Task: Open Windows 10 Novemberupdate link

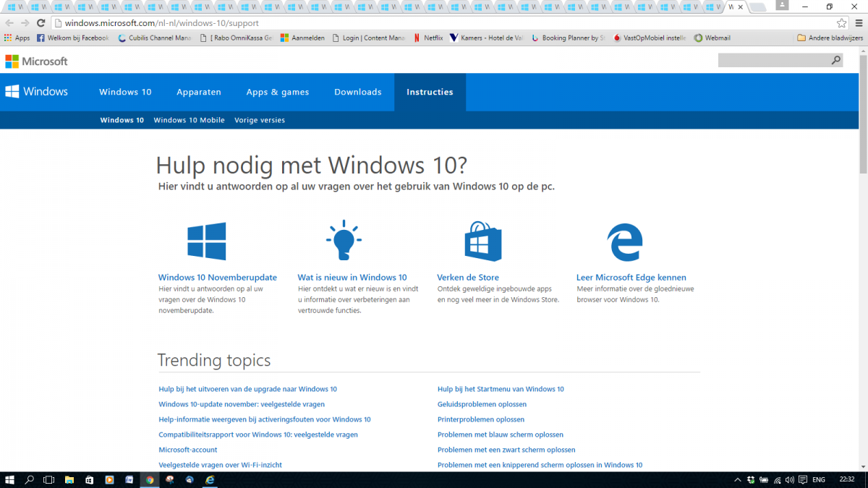Action: coord(218,278)
